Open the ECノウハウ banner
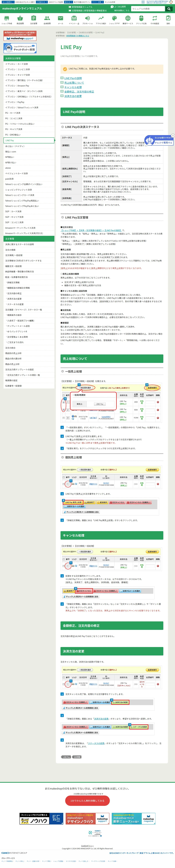 click(42, 819)
